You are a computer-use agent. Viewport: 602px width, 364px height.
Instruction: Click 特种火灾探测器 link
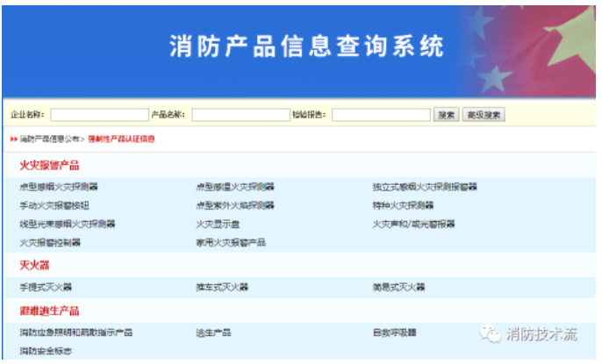(403, 204)
